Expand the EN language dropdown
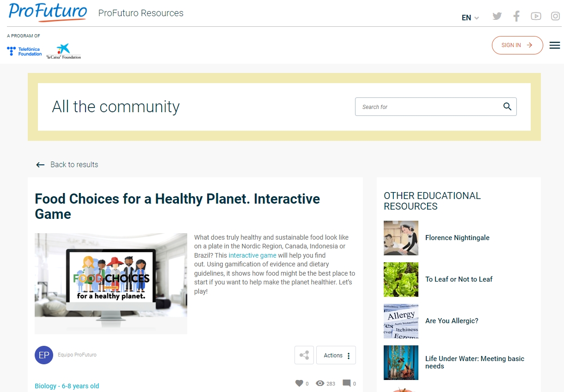This screenshot has width=564, height=392. 470,18
